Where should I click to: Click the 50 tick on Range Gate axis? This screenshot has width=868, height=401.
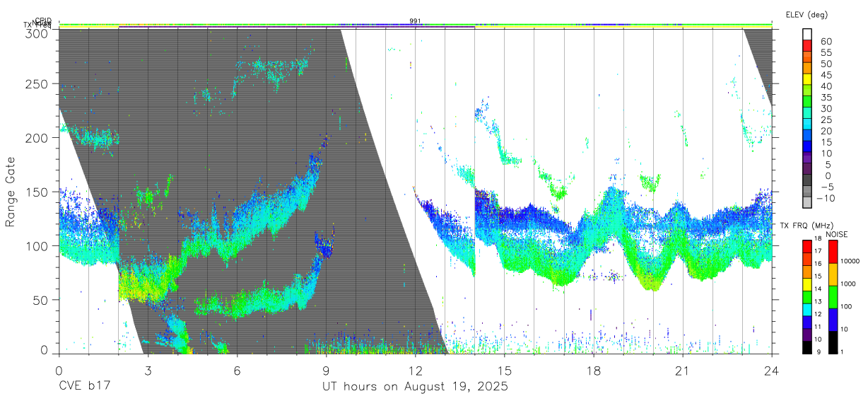click(x=40, y=300)
